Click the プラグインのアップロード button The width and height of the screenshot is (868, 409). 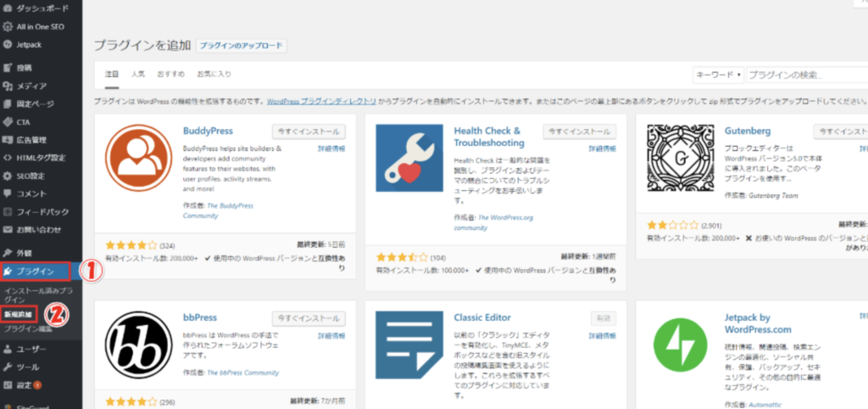pyautogui.click(x=242, y=46)
